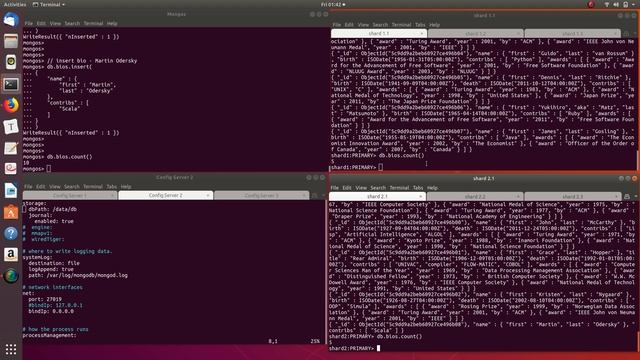Open File menu in shard 1.1 window
The image size is (640, 360).
[x=336, y=25]
